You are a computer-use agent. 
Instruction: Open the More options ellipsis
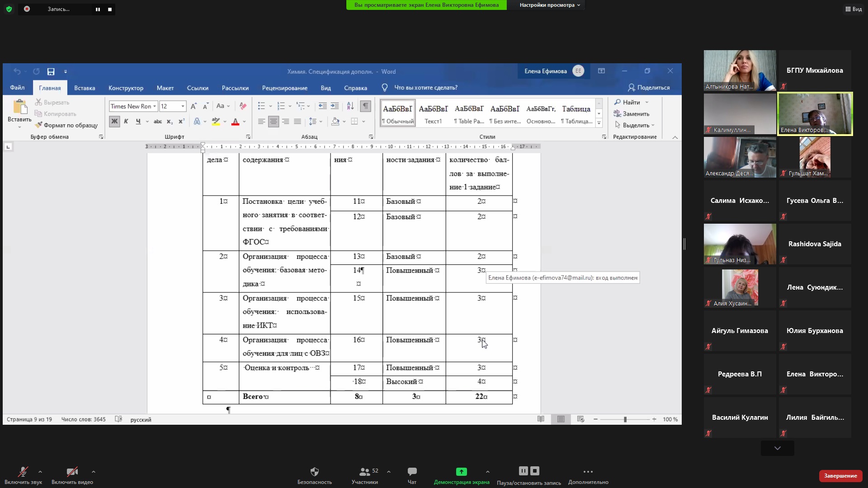pyautogui.click(x=588, y=472)
